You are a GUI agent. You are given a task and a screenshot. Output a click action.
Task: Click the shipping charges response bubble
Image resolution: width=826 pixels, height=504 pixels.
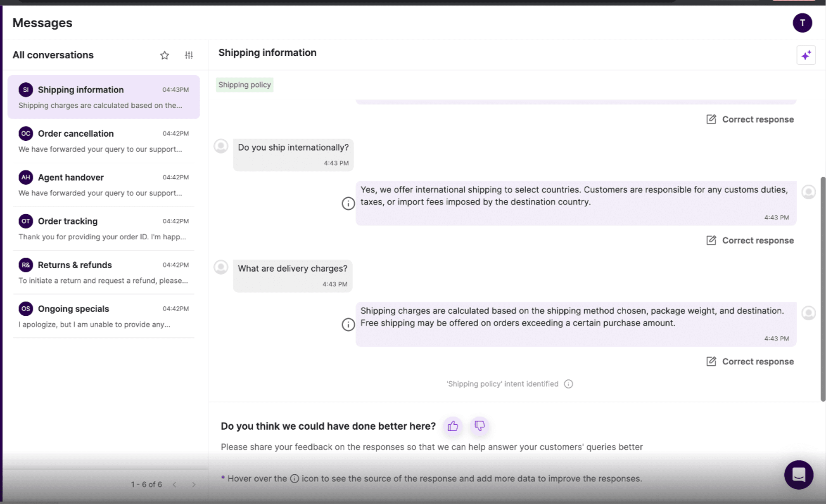(576, 324)
